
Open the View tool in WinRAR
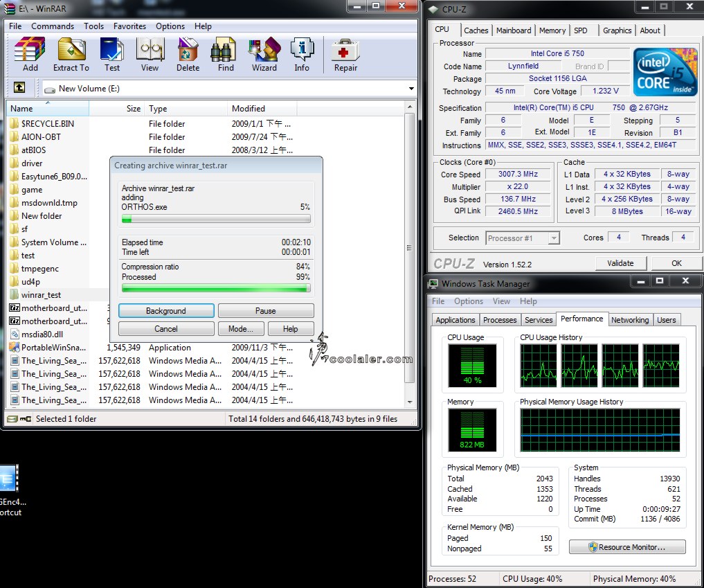pyautogui.click(x=150, y=49)
